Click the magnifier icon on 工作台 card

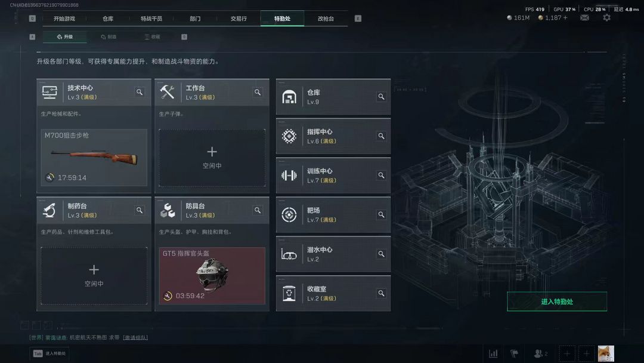coord(258,92)
